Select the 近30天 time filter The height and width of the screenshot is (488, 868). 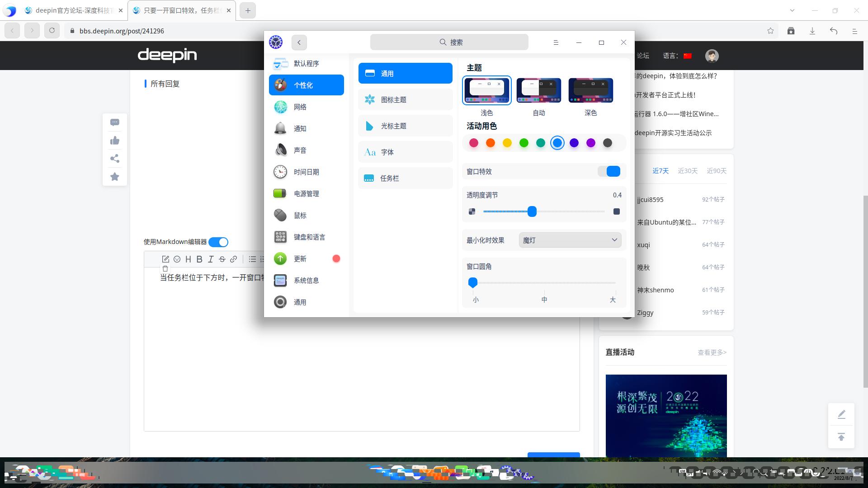[x=688, y=171]
